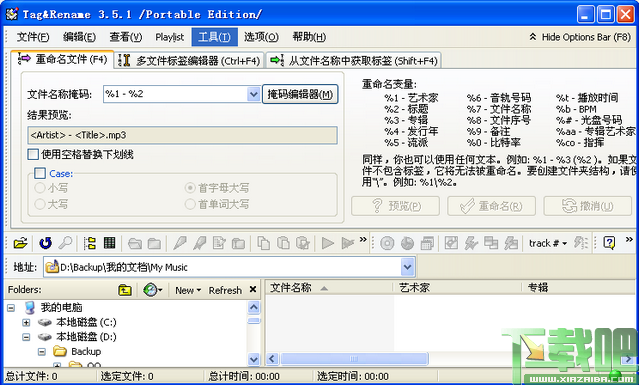Enable 使用空格替换下划线 checkbox
Viewport: 639px width, 385px height.
tap(33, 154)
